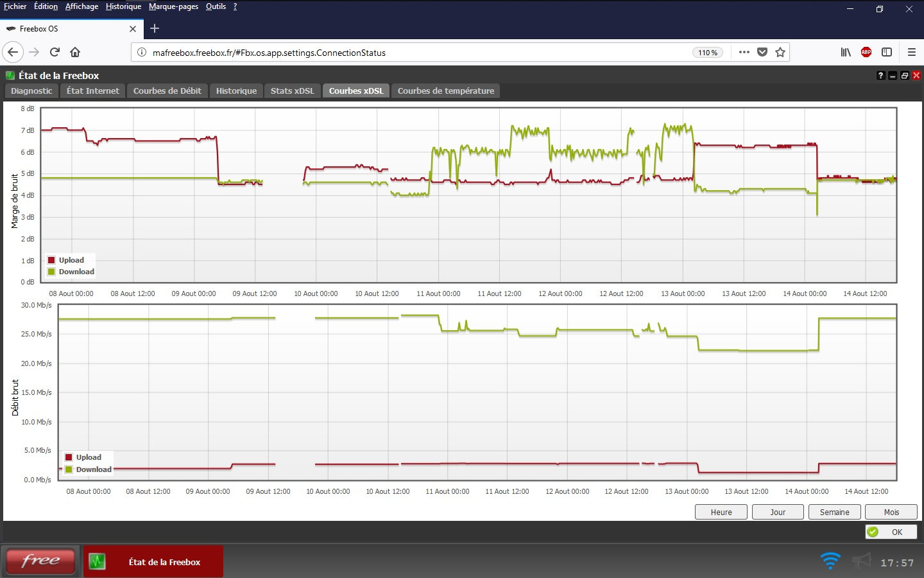The width and height of the screenshot is (924, 578).
Task: Minimize the État de la Freebox panel
Action: click(x=893, y=76)
